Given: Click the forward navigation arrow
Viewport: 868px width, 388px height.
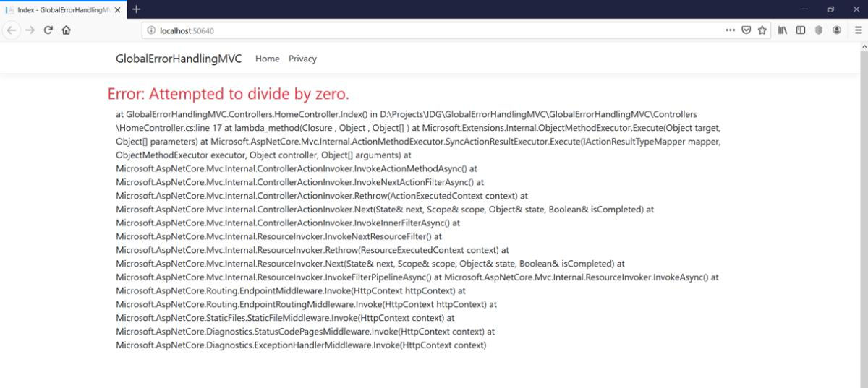Looking at the screenshot, I should (30, 30).
